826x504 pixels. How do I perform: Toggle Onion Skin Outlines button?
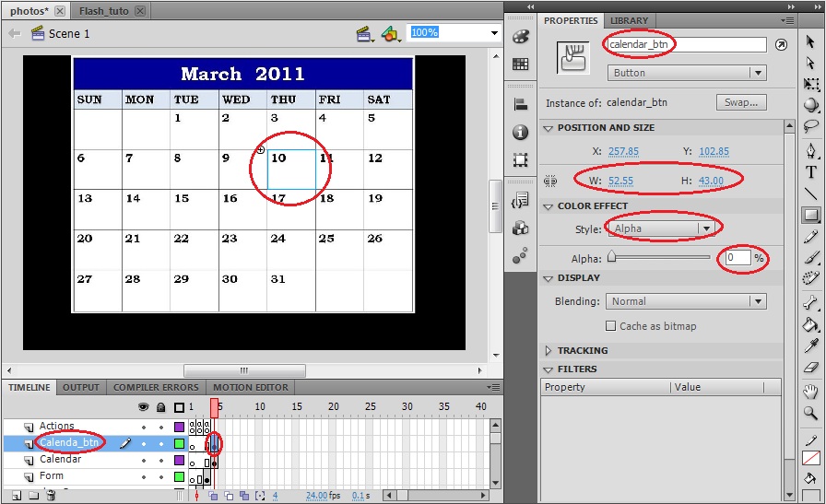point(229,496)
